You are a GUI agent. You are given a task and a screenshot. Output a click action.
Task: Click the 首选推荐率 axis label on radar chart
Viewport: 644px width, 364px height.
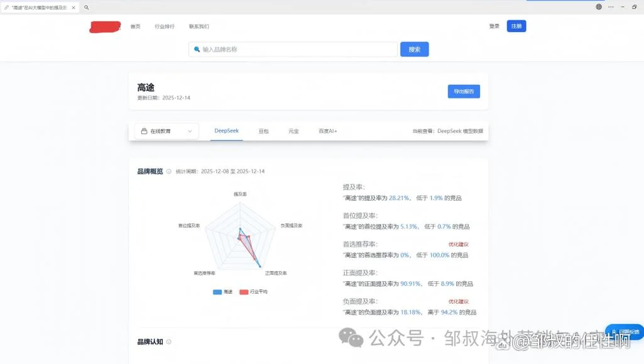pos(205,273)
